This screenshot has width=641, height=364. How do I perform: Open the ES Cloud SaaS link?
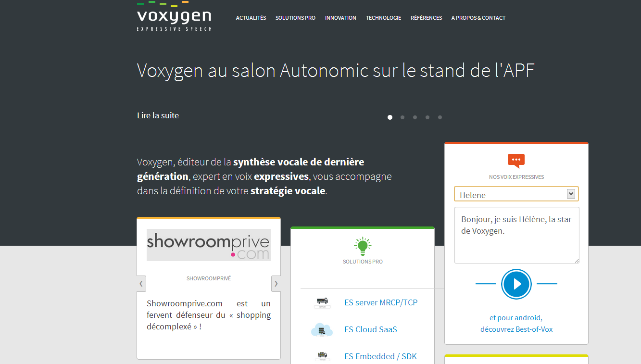click(371, 329)
